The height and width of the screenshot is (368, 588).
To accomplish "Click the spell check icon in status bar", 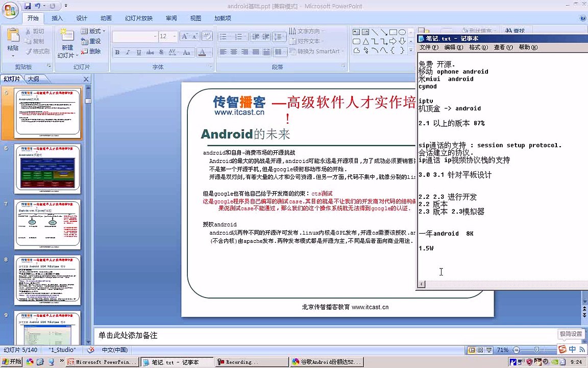I will tap(90, 350).
